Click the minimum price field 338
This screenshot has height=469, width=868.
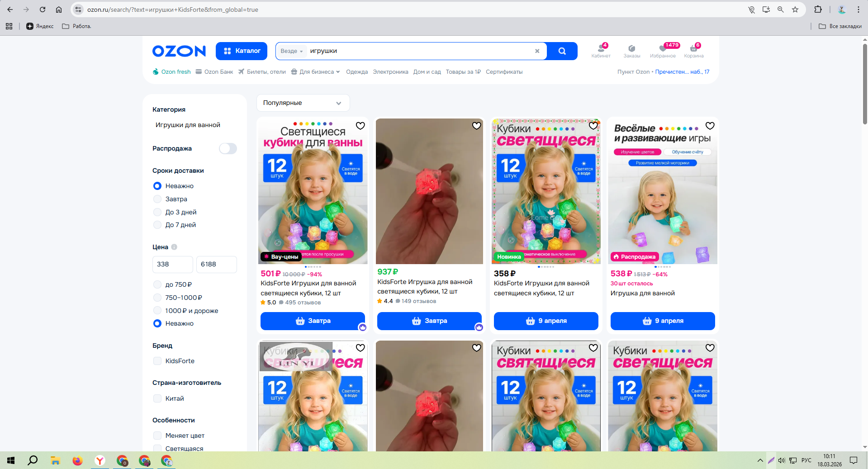point(173,265)
